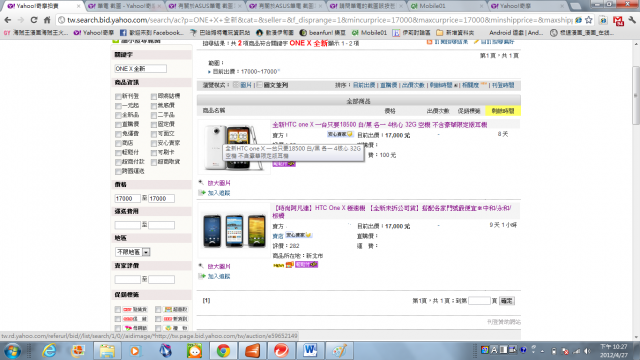Viewport: 640px width, 360px height.
Task: Click the volume speaker icon in system tray
Action: 587,351
